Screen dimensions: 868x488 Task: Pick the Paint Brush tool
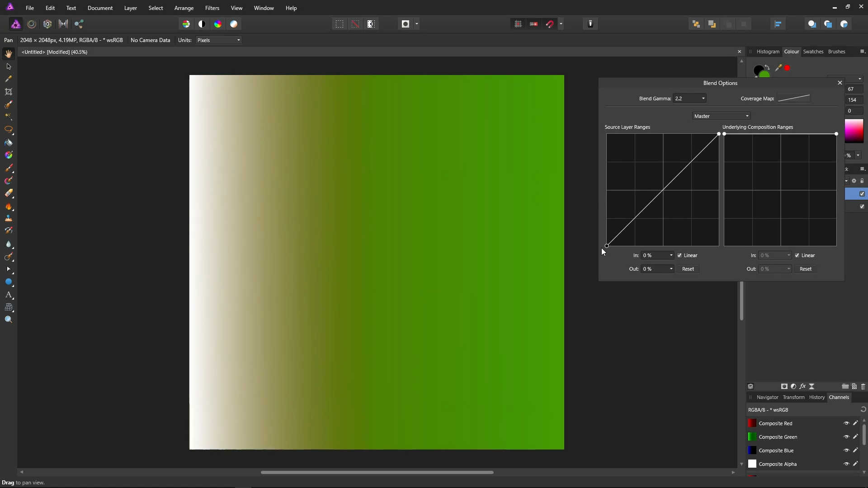coord(9,168)
